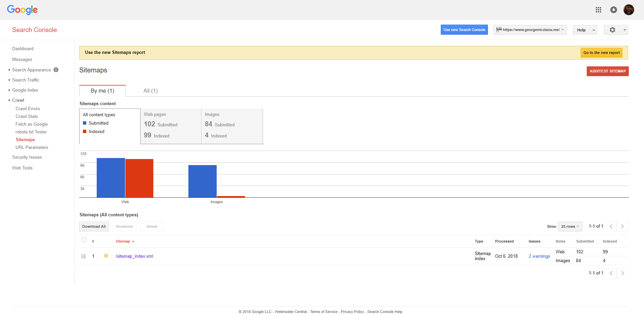Image resolution: width=644 pixels, height=315 pixels.
Task: Click Go to the new report
Action: (x=602, y=53)
